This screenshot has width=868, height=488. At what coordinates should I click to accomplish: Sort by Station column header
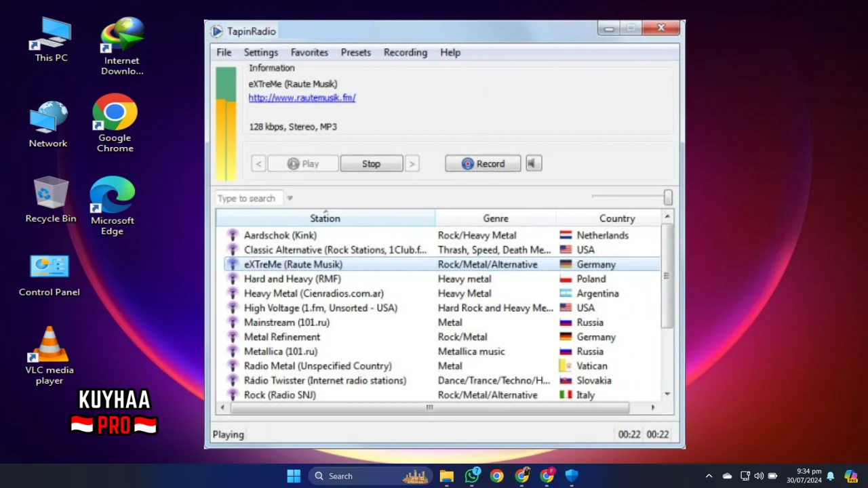(325, 218)
